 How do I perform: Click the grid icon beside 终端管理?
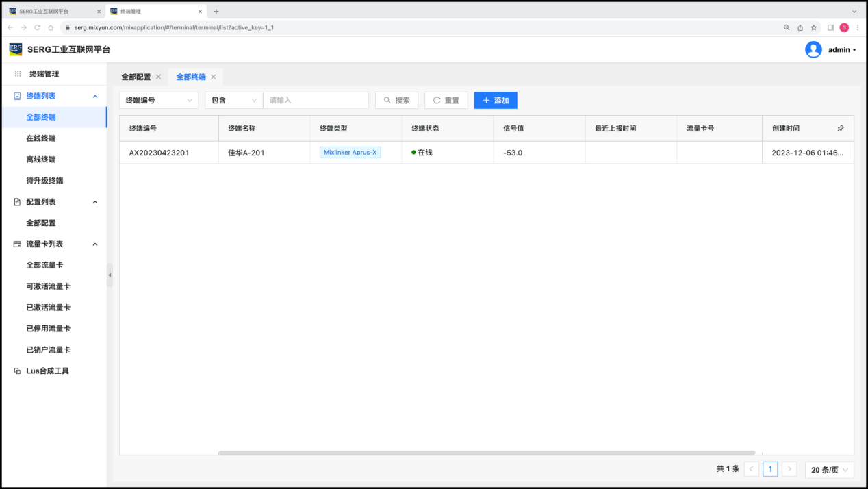[18, 74]
